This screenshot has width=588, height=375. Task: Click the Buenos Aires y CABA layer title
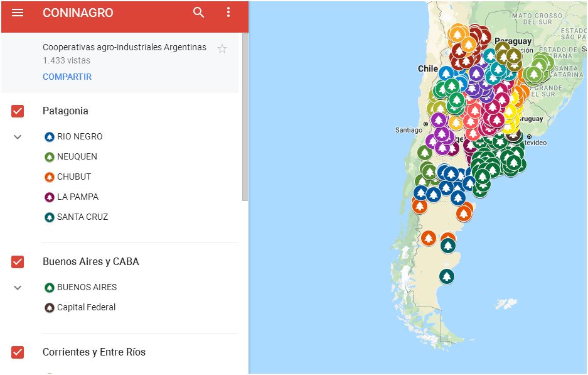click(91, 262)
